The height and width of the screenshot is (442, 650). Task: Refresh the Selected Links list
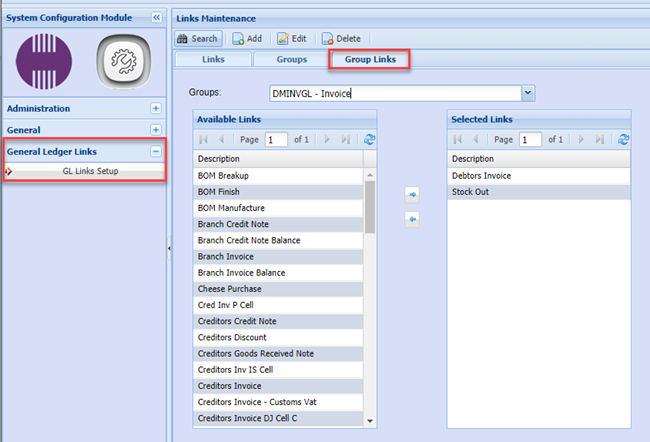[625, 140]
